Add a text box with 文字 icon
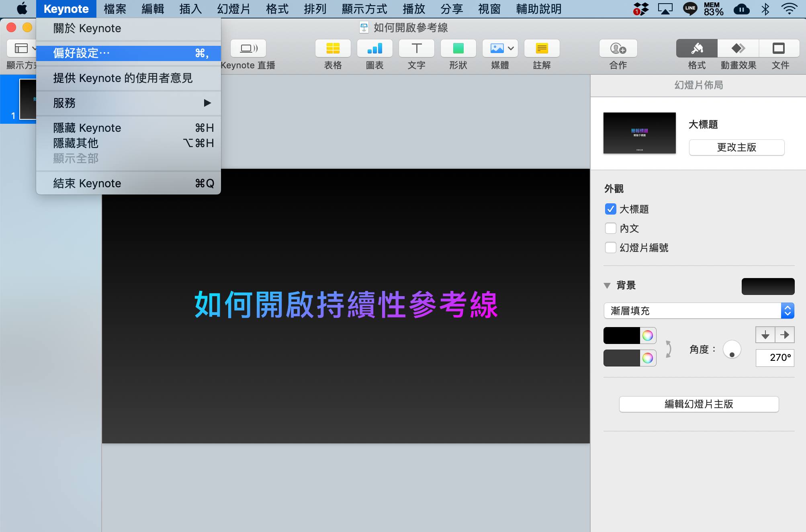Viewport: 806px width, 532px height. tap(416, 49)
